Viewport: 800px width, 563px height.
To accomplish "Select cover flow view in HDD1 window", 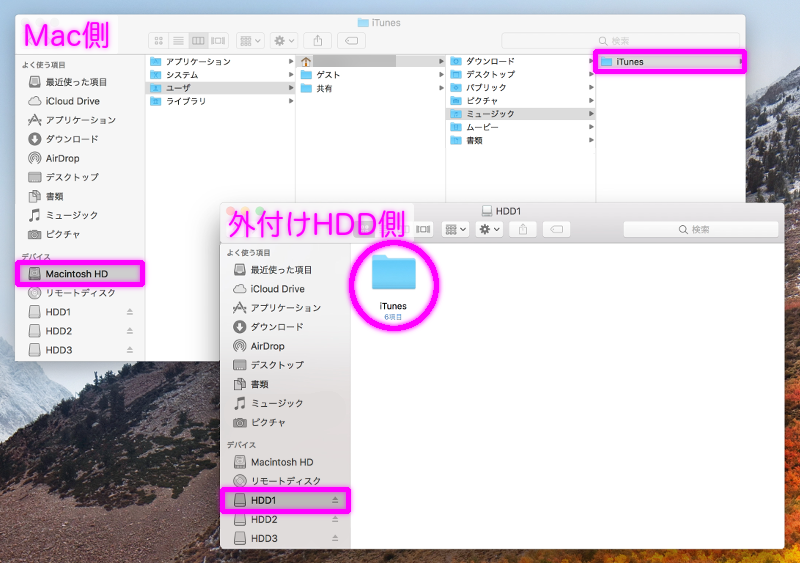I will (x=423, y=230).
